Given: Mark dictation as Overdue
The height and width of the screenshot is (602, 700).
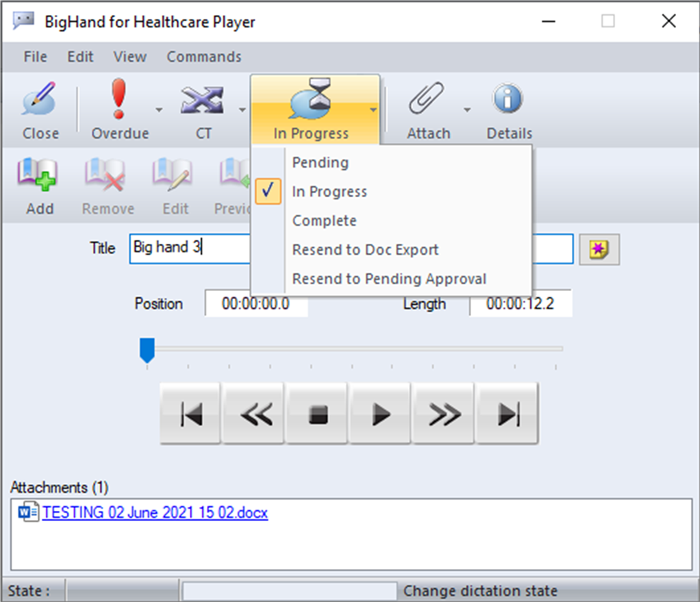Looking at the screenshot, I should pyautogui.click(x=118, y=99).
